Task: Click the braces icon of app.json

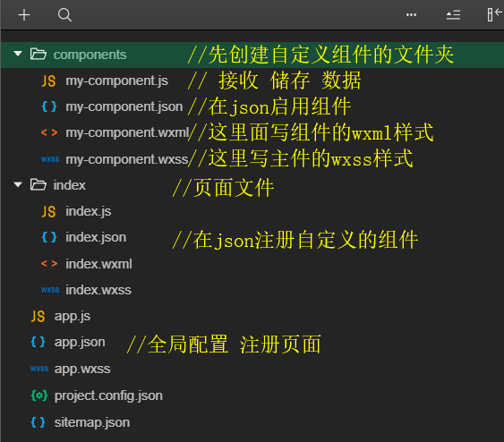Action: coord(38,342)
